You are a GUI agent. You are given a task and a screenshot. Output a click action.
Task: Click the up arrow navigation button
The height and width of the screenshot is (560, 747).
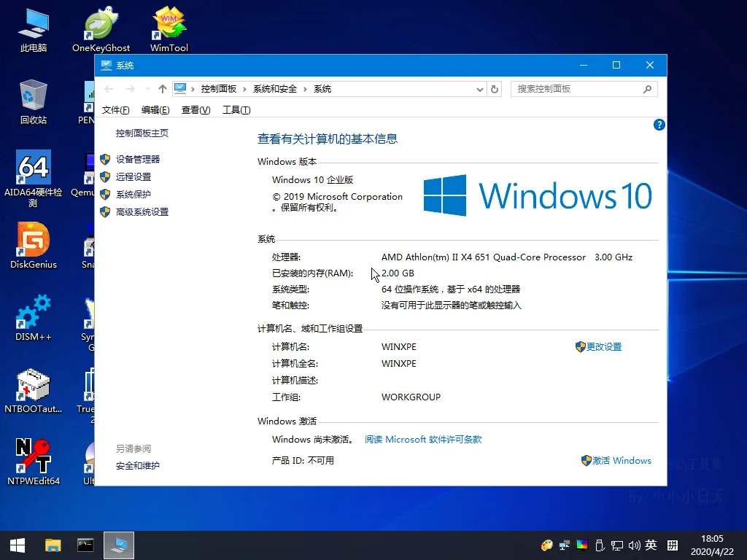pyautogui.click(x=163, y=89)
